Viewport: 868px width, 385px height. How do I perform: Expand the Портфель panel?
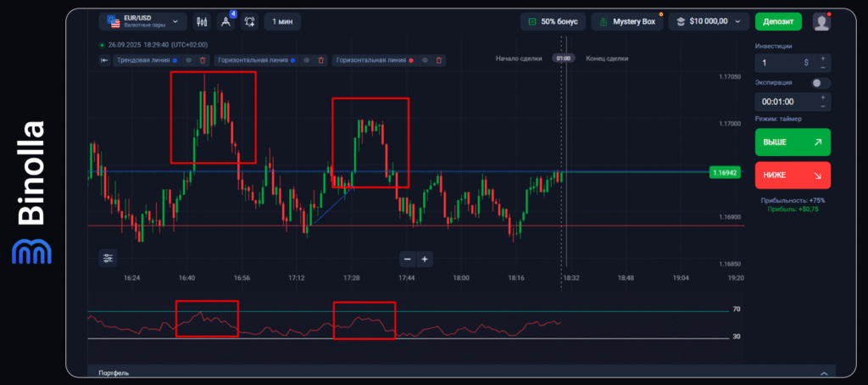point(823,372)
